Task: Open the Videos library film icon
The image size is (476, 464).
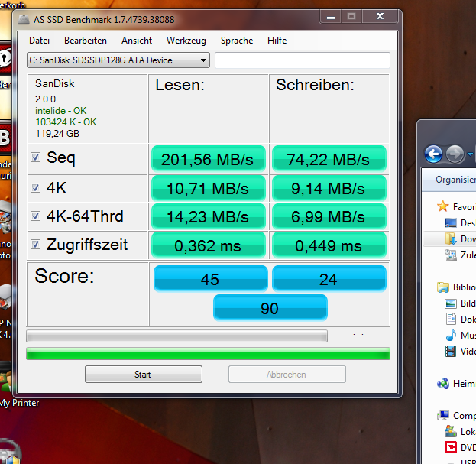Action: click(x=451, y=352)
